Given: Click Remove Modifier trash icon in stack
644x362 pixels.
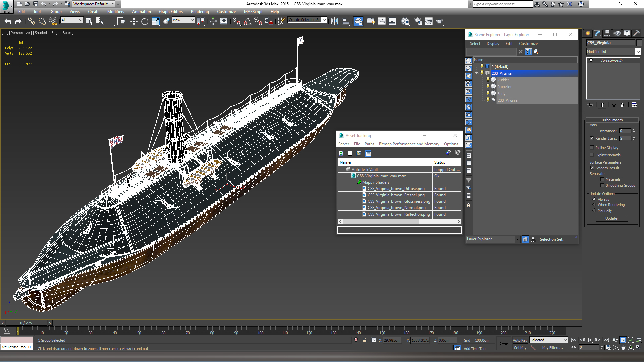Looking at the screenshot, I should tap(622, 105).
